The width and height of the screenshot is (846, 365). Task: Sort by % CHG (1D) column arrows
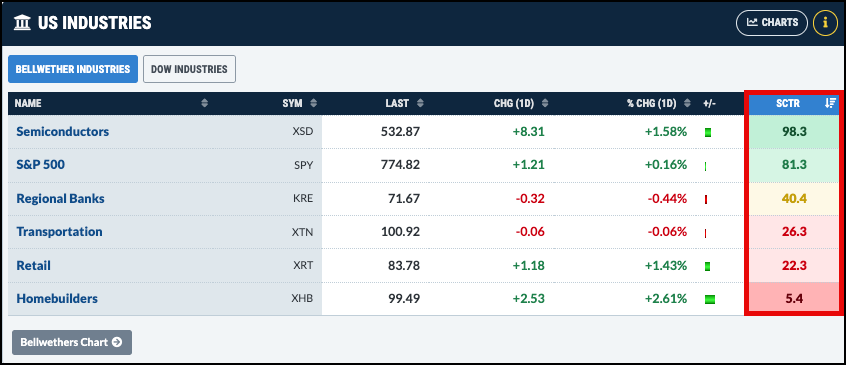click(687, 104)
